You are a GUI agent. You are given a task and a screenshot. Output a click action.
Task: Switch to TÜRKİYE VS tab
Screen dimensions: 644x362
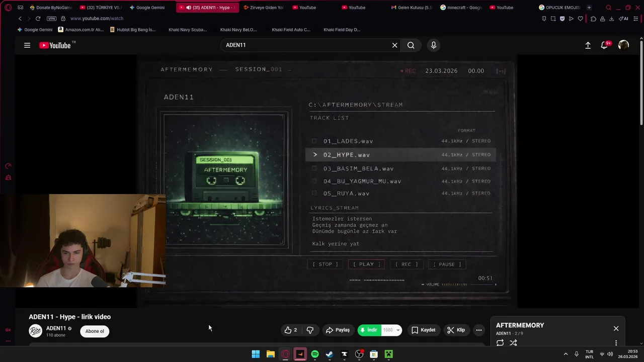click(x=100, y=8)
